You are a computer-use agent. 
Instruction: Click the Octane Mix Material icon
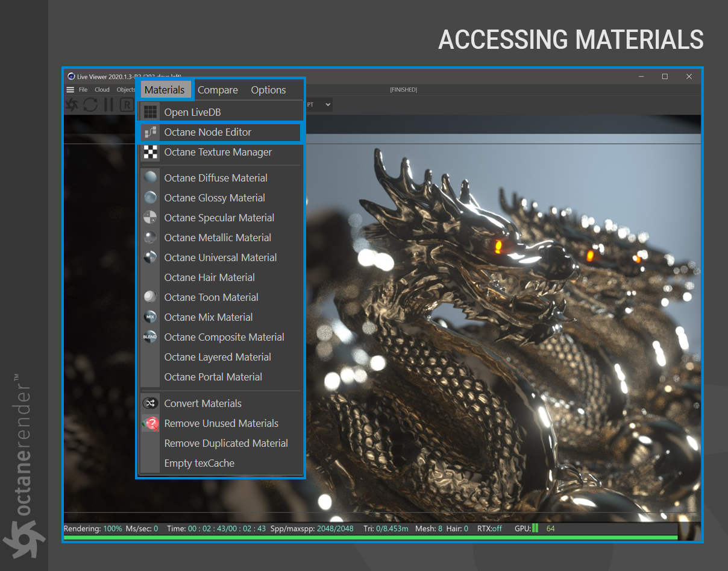tap(151, 317)
